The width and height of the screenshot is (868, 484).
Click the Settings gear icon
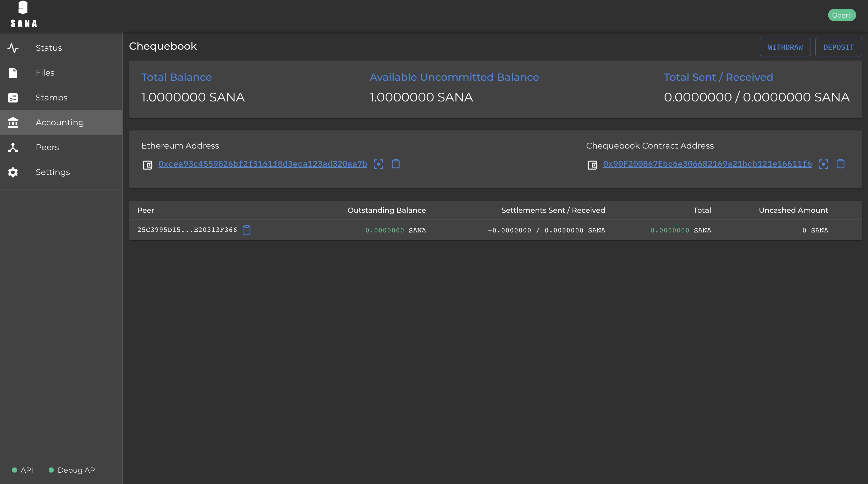click(x=13, y=172)
